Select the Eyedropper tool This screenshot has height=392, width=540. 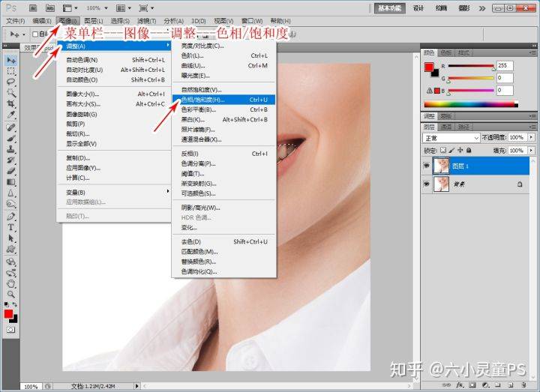[x=10, y=115]
